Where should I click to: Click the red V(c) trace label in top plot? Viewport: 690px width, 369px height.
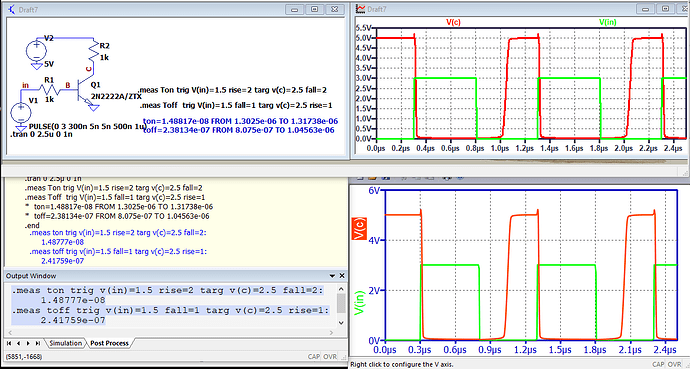(453, 22)
